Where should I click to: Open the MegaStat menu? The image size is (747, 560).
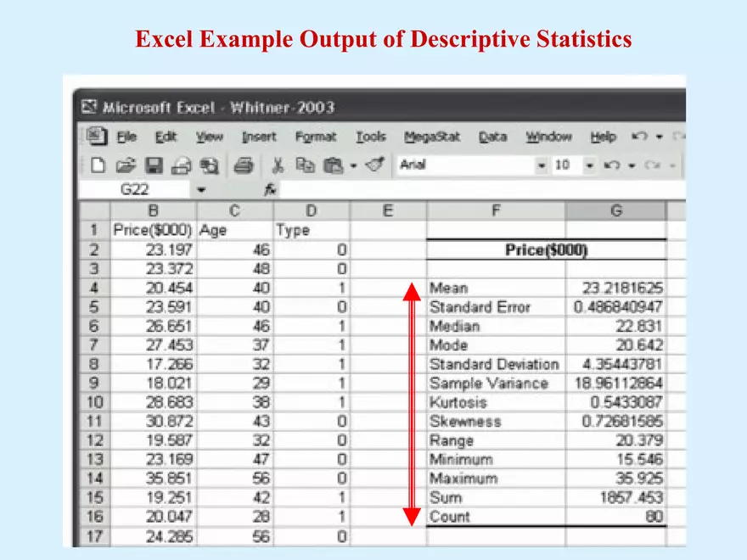(x=432, y=137)
